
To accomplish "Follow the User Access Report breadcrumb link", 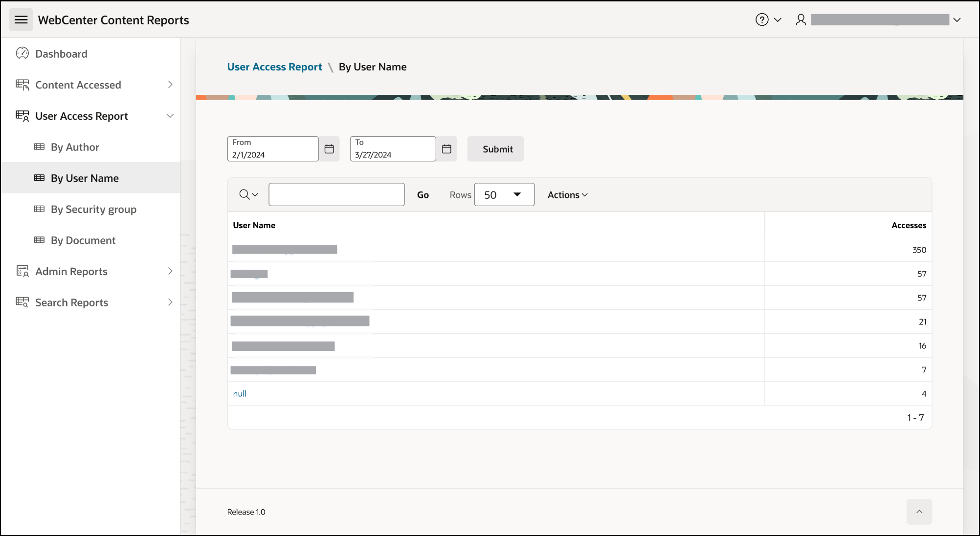I will [x=274, y=67].
